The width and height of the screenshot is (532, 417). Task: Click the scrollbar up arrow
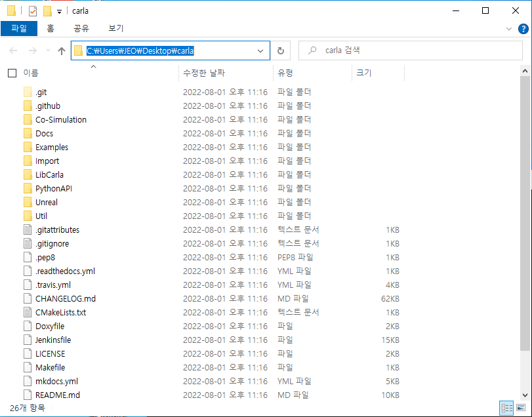525,71
